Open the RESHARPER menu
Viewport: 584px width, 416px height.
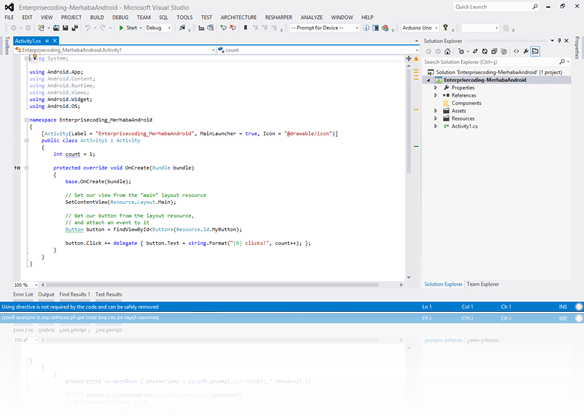pyautogui.click(x=279, y=17)
